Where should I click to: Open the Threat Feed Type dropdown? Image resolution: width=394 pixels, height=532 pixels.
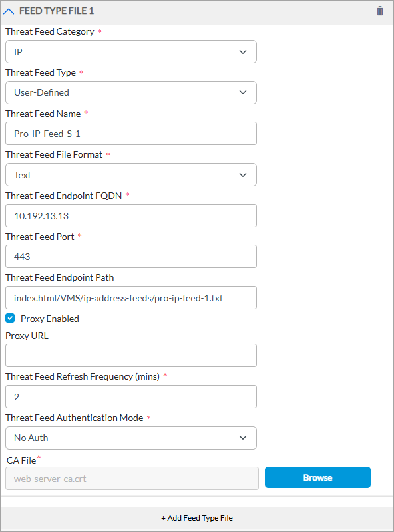(130, 92)
